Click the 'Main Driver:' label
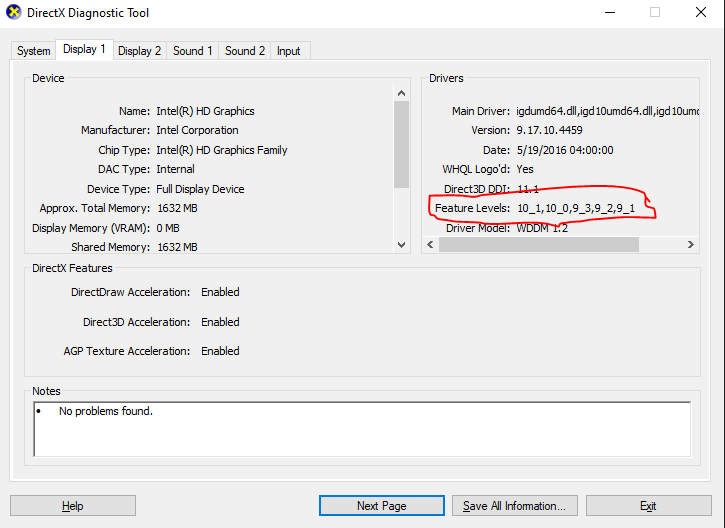Screen dimensions: 725x528 (x=480, y=111)
